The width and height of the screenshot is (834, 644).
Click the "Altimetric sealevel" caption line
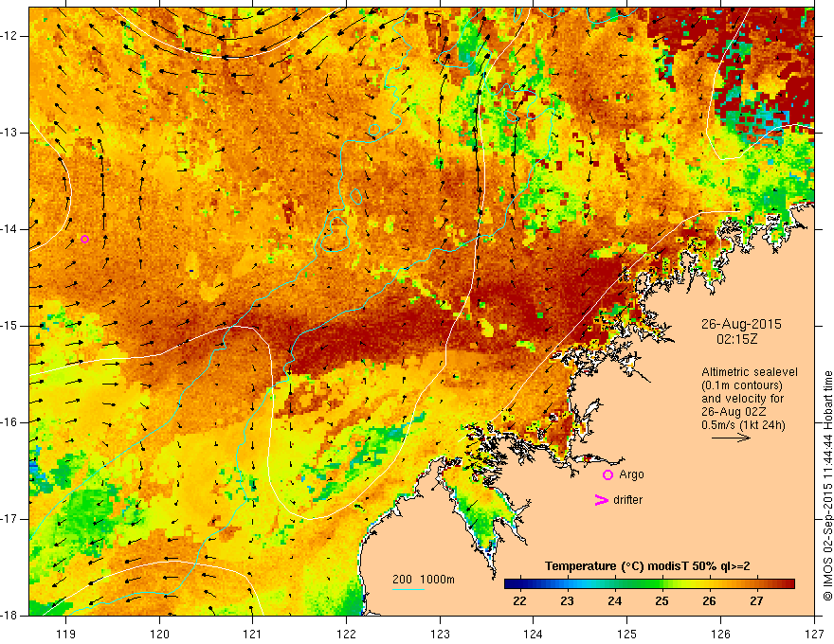pos(750,372)
